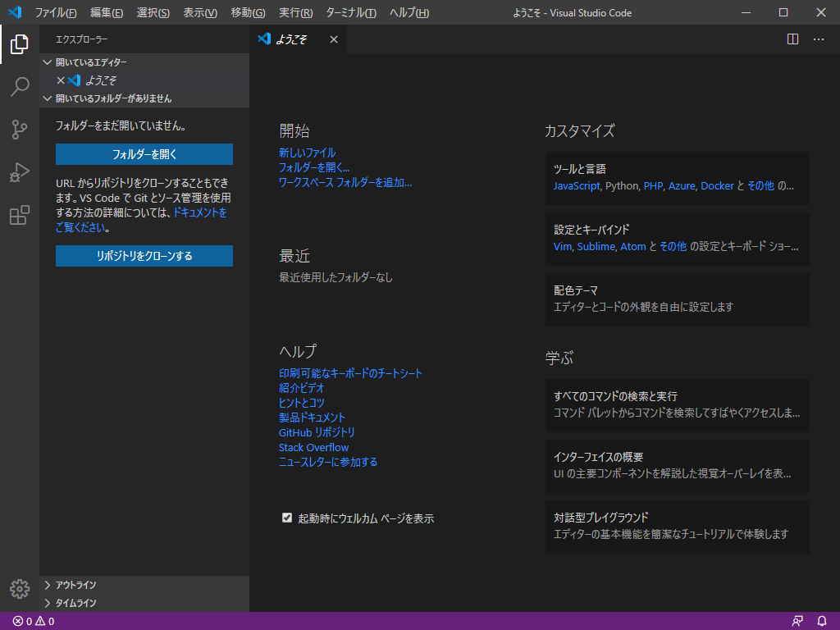Image resolution: width=840 pixels, height=630 pixels.
Task: Open the Source Control view icon
Action: [20, 130]
